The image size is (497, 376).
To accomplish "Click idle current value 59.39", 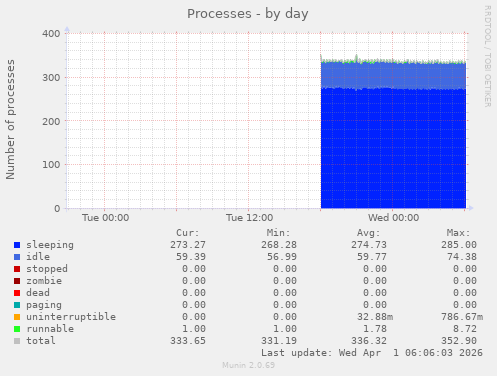I will pos(191,257).
